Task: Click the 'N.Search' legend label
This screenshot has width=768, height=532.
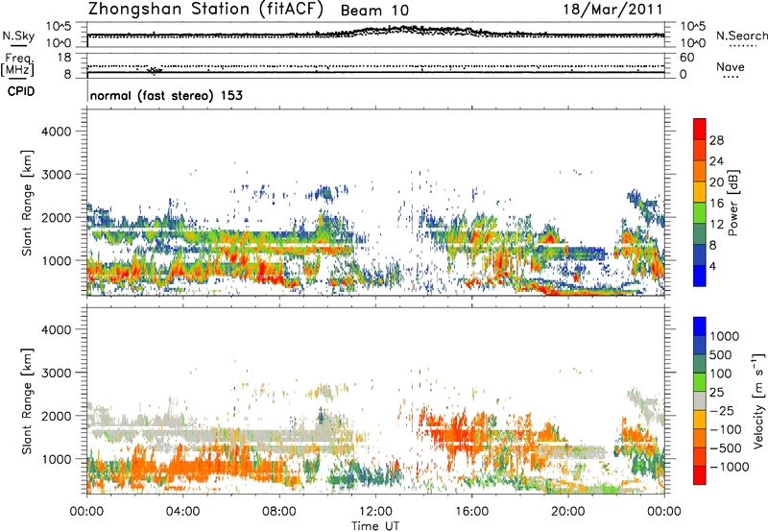Action: click(741, 36)
